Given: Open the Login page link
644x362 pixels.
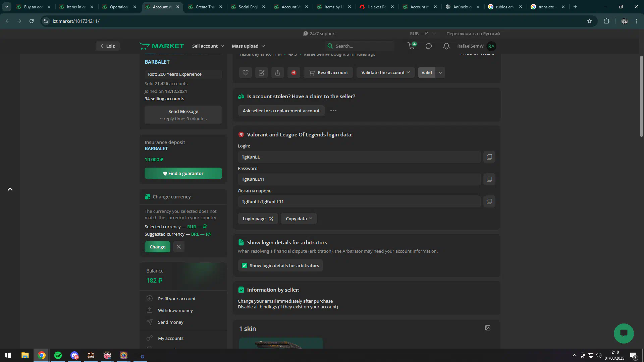Looking at the screenshot, I should coord(258,219).
